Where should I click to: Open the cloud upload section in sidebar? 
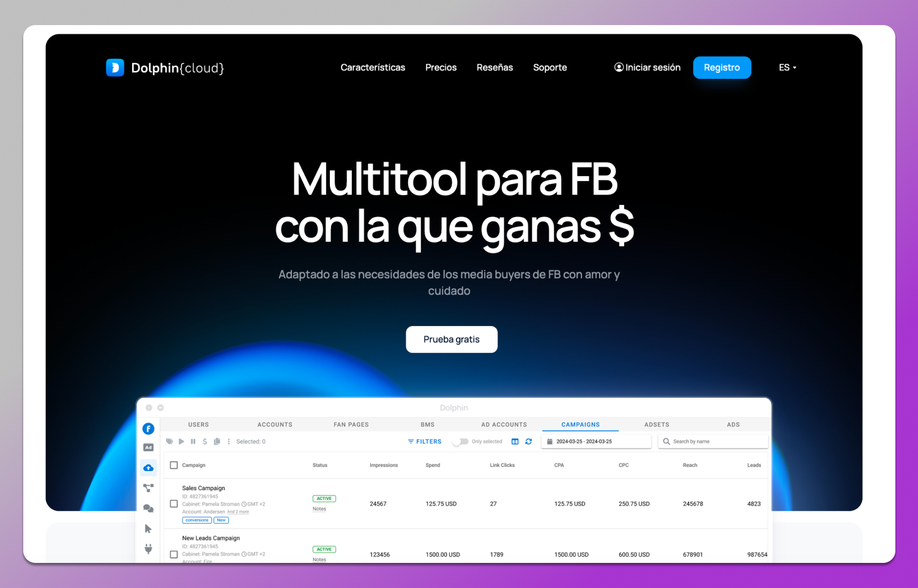[x=148, y=468]
